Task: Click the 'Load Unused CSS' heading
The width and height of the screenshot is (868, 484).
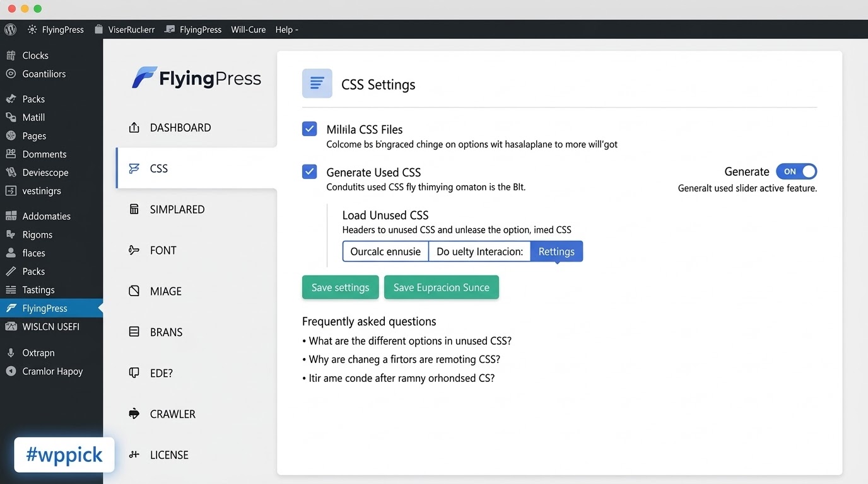Action: [x=385, y=215]
